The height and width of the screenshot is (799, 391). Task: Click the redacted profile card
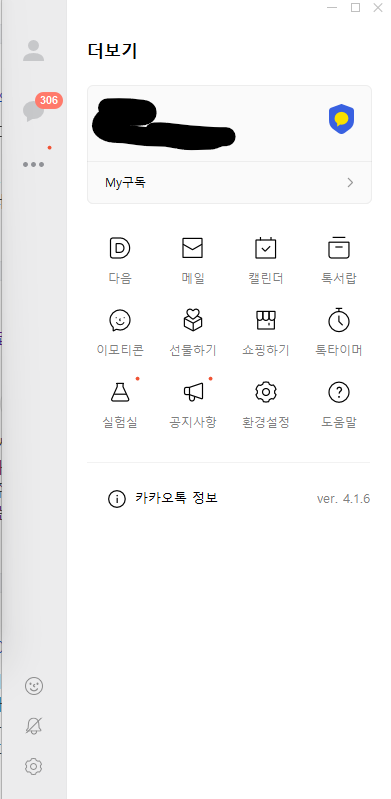tap(229, 124)
